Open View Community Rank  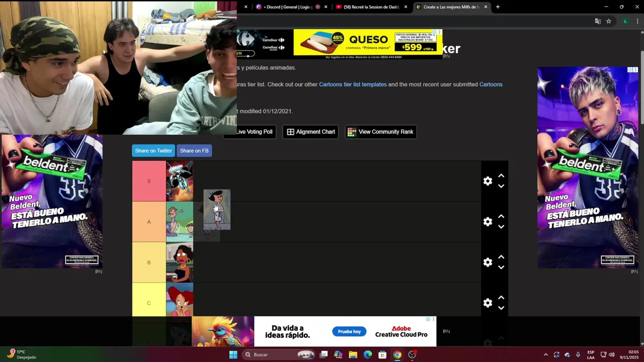click(x=380, y=132)
